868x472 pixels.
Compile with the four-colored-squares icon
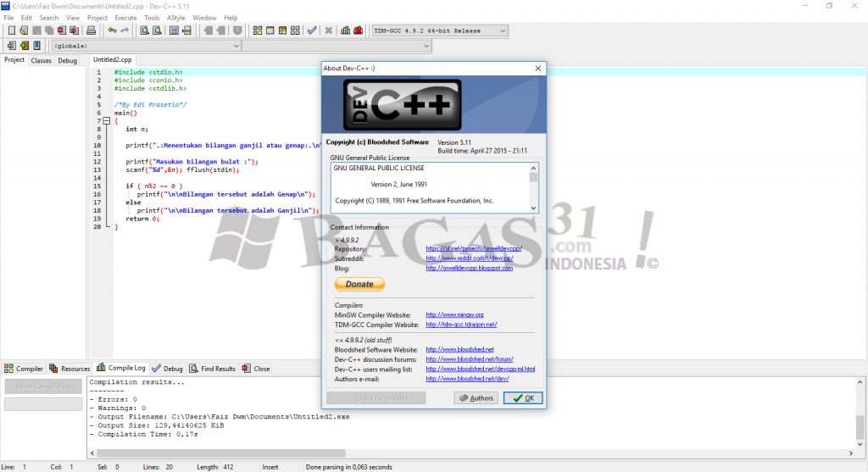coord(258,31)
